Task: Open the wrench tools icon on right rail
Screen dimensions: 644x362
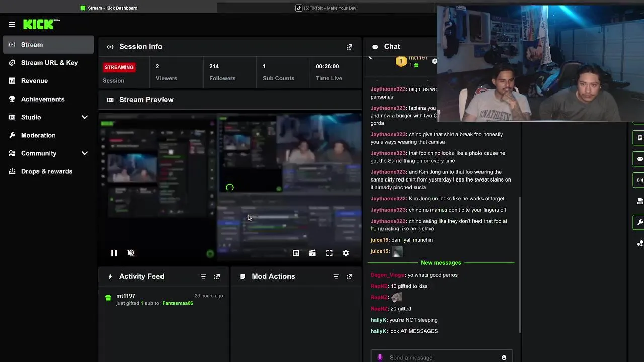Action: point(639,222)
